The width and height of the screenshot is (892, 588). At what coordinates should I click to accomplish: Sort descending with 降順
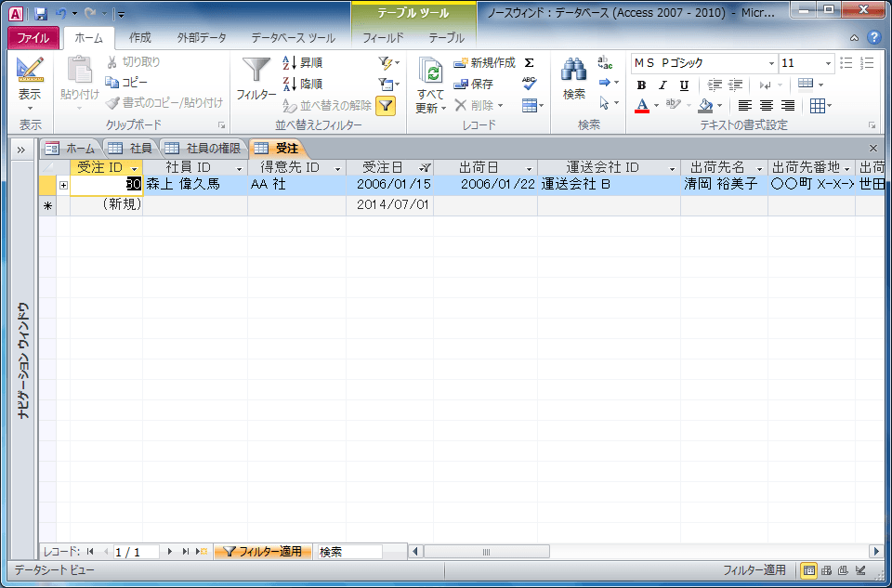303,85
